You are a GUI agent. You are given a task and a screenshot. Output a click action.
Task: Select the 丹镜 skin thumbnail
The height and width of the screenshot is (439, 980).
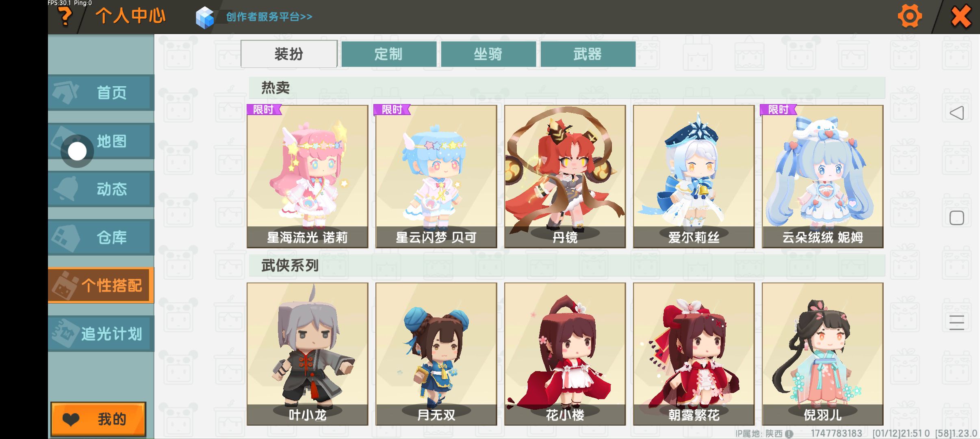click(x=565, y=176)
